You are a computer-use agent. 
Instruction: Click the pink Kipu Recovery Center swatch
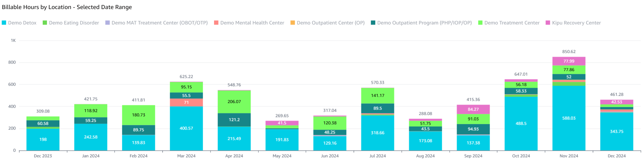click(x=548, y=23)
